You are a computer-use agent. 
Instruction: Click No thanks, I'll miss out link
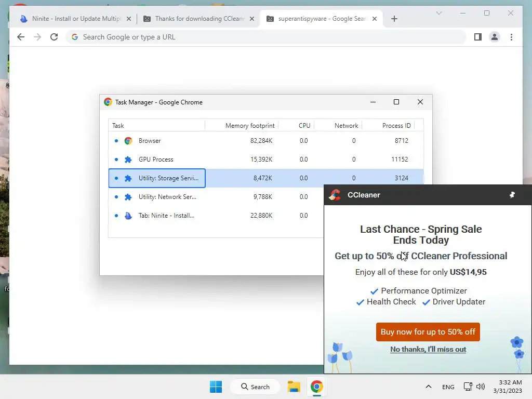[428, 349]
